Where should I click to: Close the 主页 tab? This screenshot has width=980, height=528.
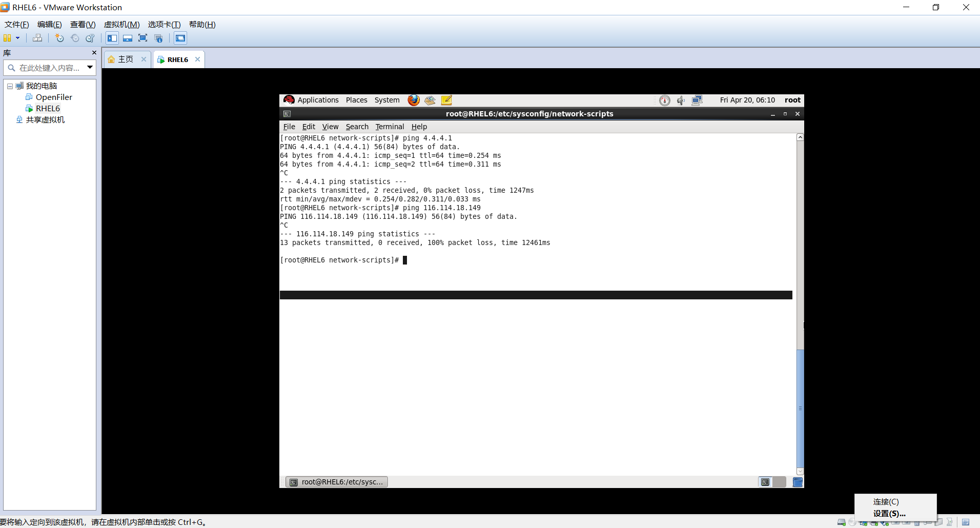click(x=144, y=59)
